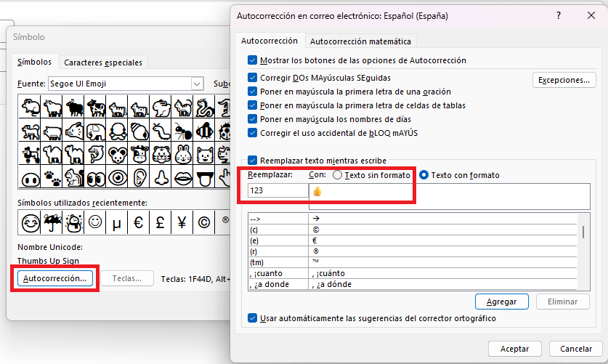Viewport: 608px width, 364px height.
Task: Toggle Corregir el uso accidental de bLOQ mAYÚS
Action: click(x=252, y=133)
